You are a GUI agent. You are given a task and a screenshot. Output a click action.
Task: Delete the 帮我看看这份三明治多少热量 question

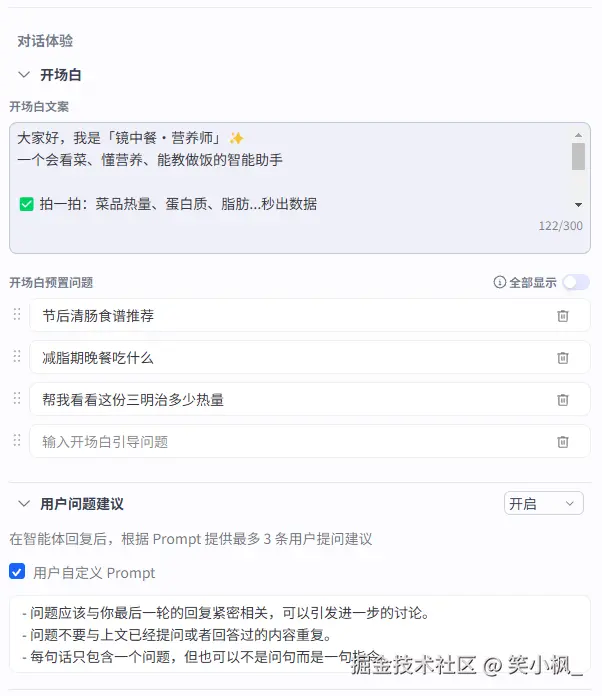(563, 400)
